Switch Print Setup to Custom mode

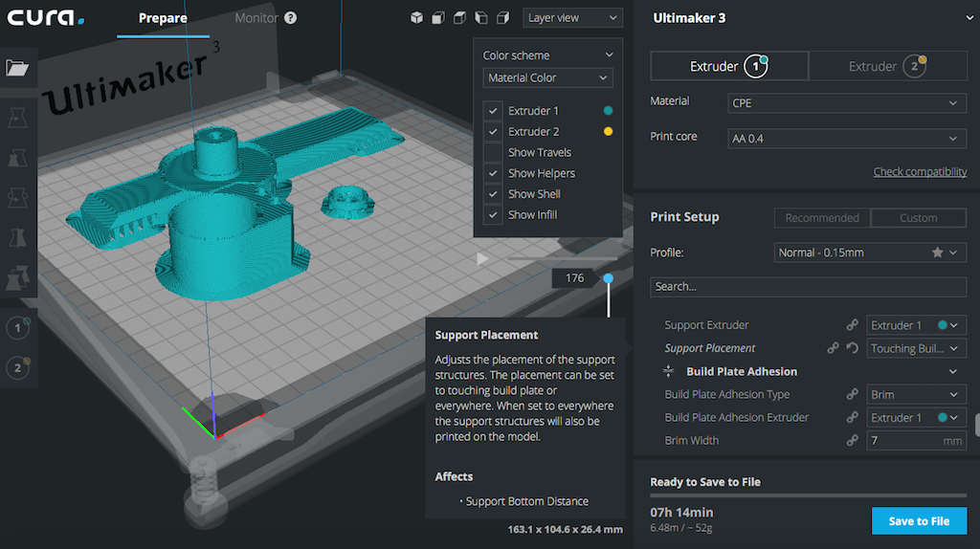coord(918,217)
